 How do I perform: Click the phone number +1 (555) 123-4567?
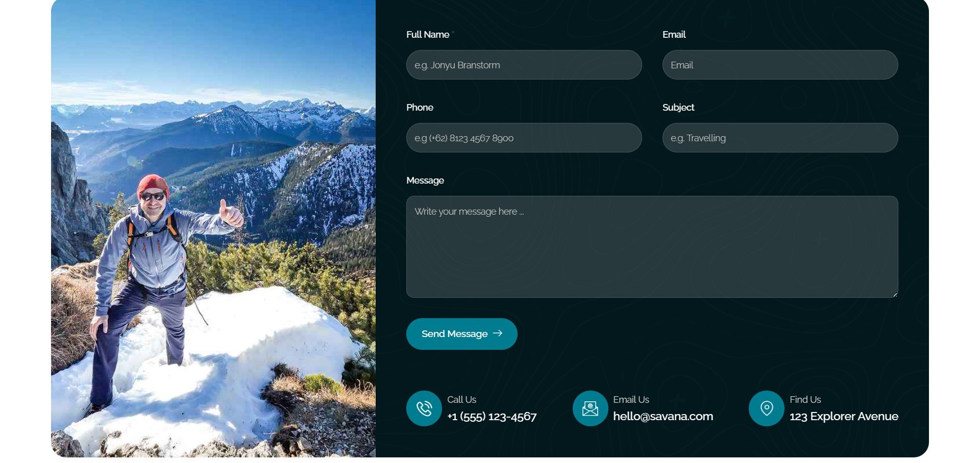492,417
